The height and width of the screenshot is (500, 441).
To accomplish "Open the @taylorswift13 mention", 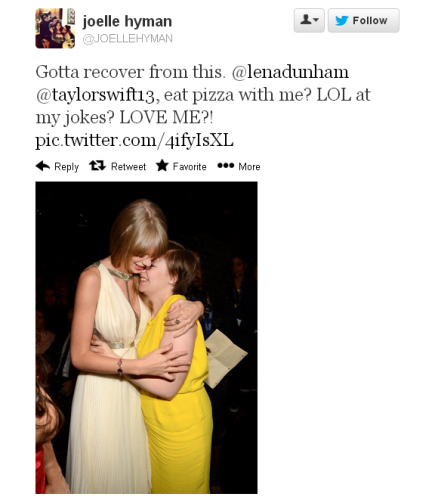I will coord(97,95).
